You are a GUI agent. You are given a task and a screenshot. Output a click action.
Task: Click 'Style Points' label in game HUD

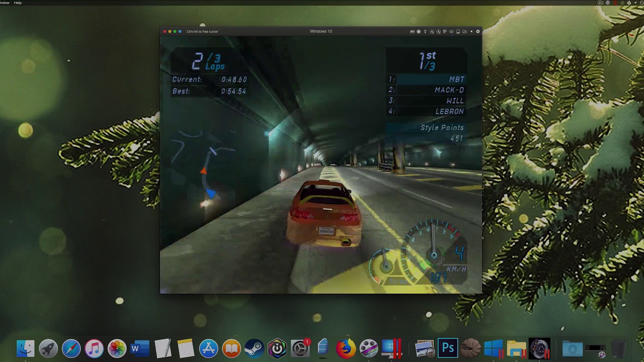[x=442, y=128]
